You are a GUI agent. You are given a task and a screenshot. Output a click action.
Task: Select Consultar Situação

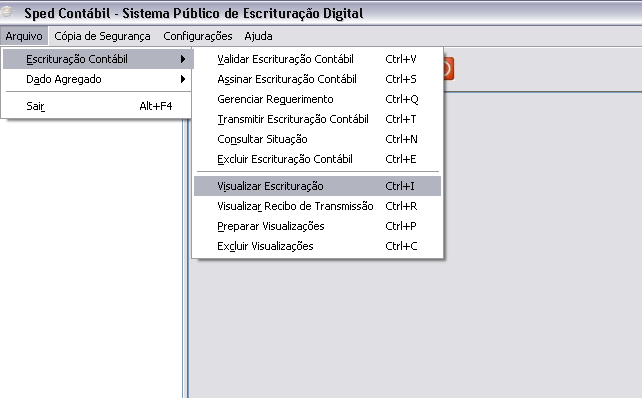point(317,139)
